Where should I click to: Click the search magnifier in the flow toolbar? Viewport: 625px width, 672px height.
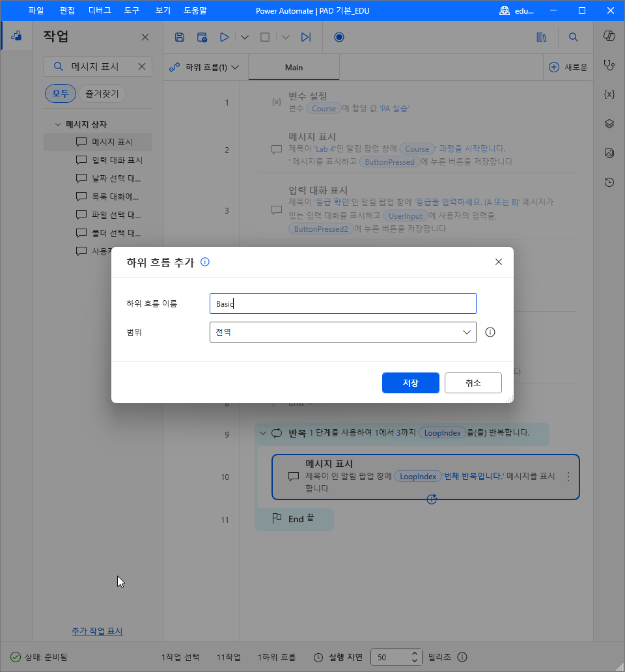[573, 37]
